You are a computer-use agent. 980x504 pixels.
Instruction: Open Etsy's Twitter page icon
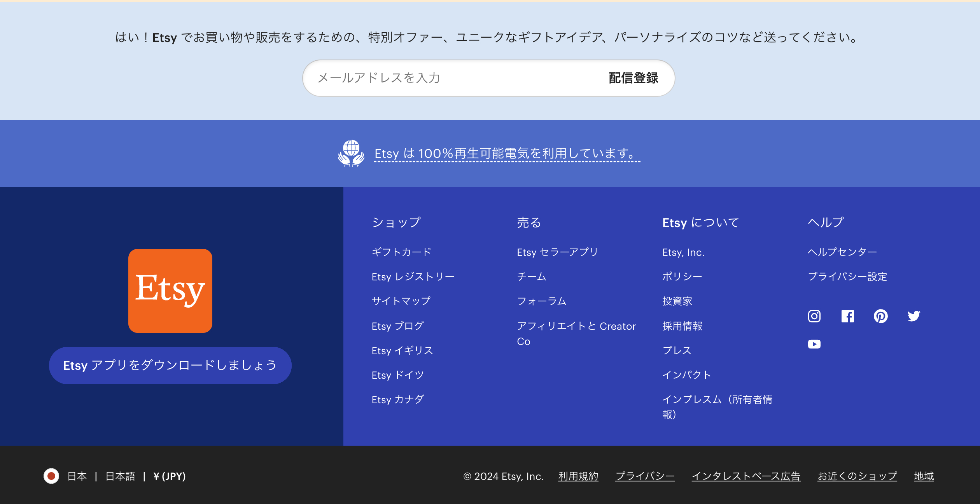(914, 316)
